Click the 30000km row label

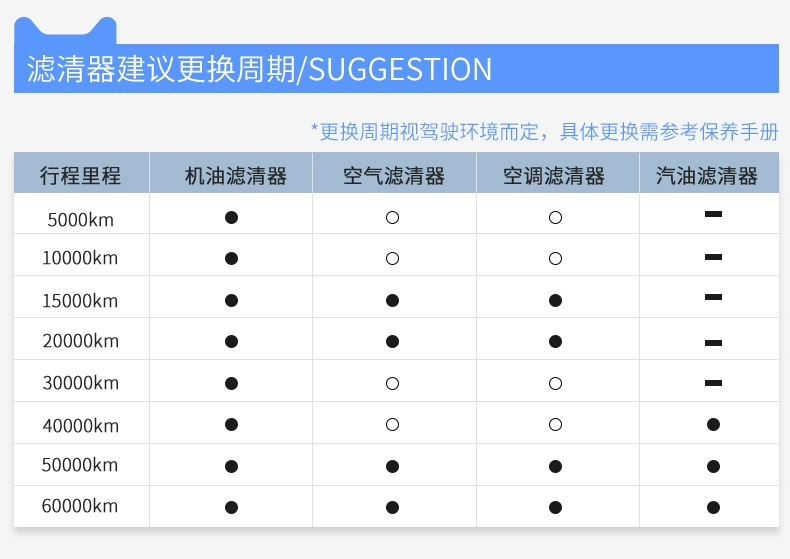click(x=81, y=383)
